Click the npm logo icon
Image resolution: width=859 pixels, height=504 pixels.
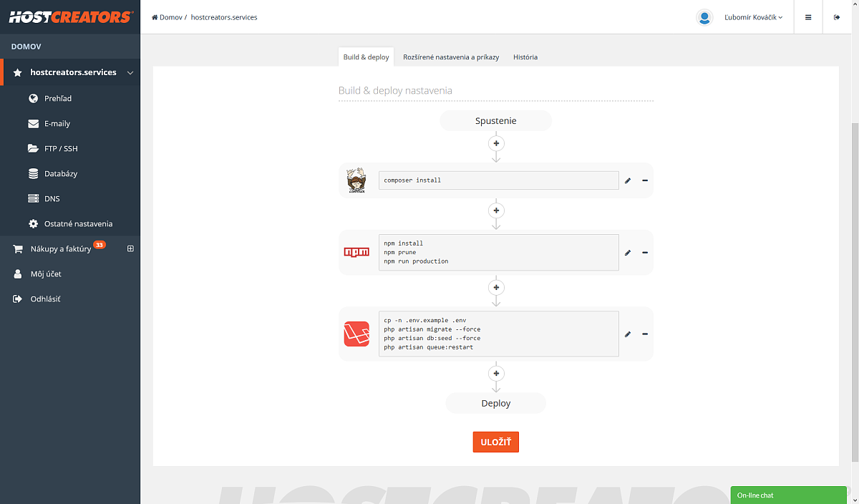coord(356,252)
